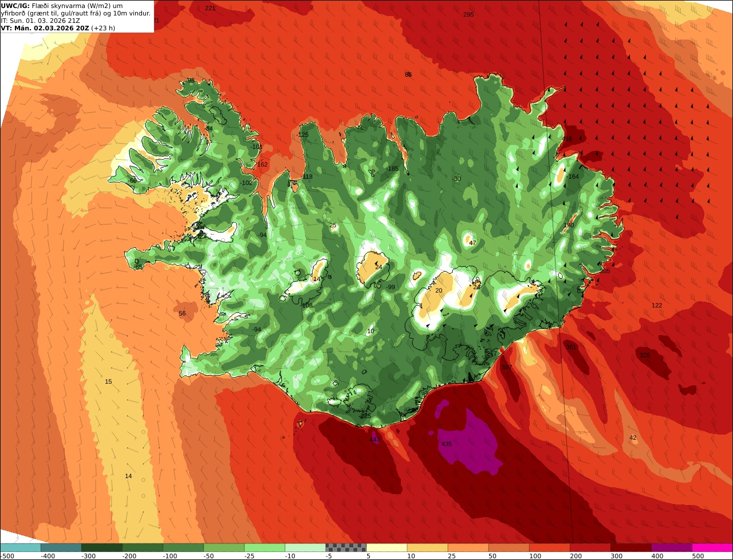
Task: Click the checkered legend swatch from -5 to 5
Action: 346,547
